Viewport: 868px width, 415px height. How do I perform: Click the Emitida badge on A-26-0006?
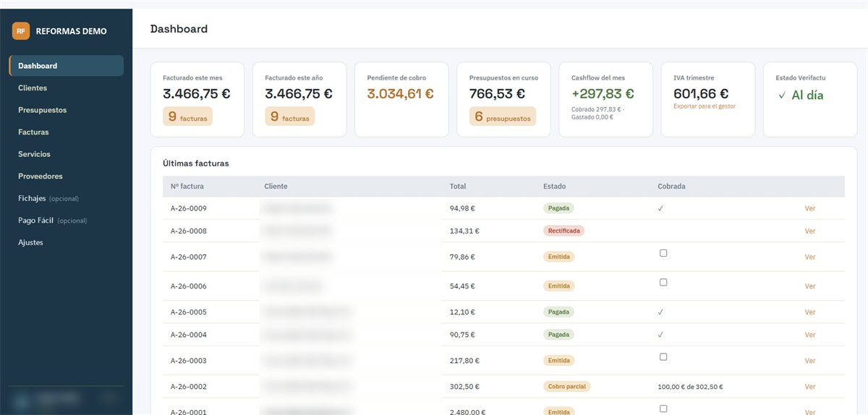tap(559, 286)
